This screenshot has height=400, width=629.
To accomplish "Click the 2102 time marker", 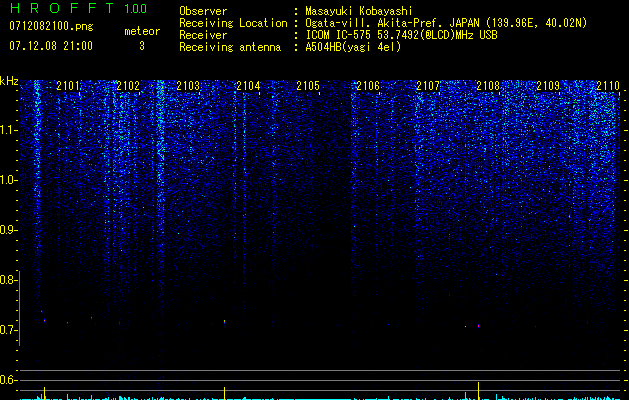I will 128,86.
